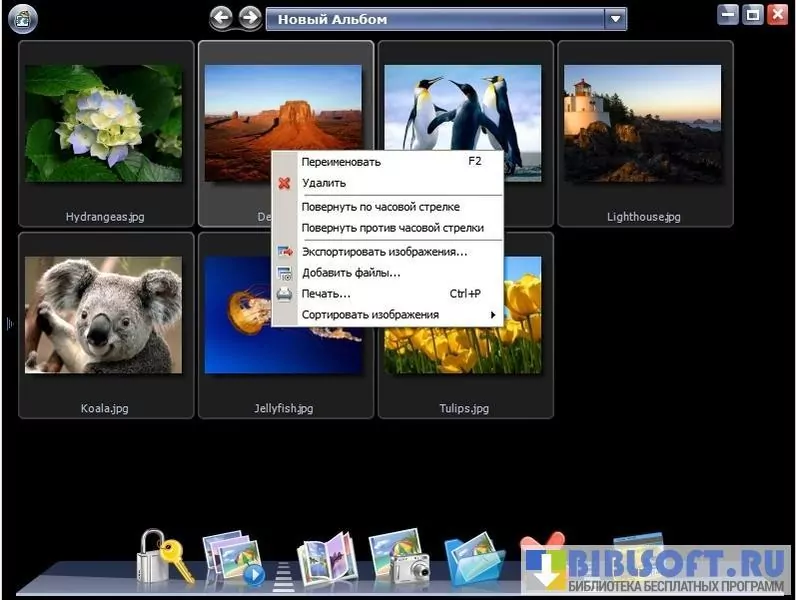Click the app logo icon at top left

(x=22, y=18)
